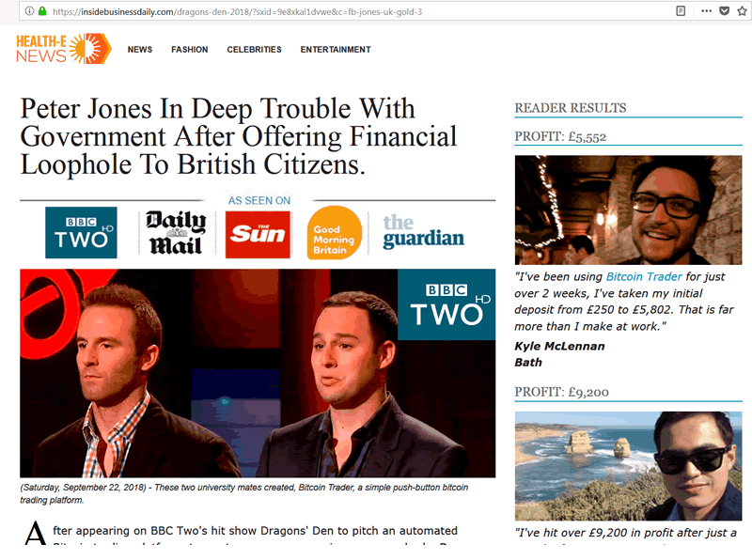Click the site information icon in address bar
The height and width of the screenshot is (560, 752).
pyautogui.click(x=29, y=11)
